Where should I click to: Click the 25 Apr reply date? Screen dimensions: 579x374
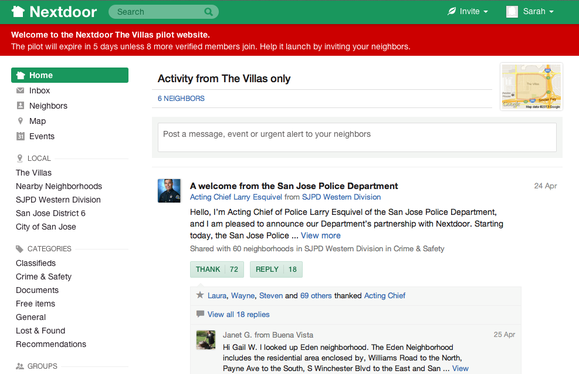(x=504, y=334)
